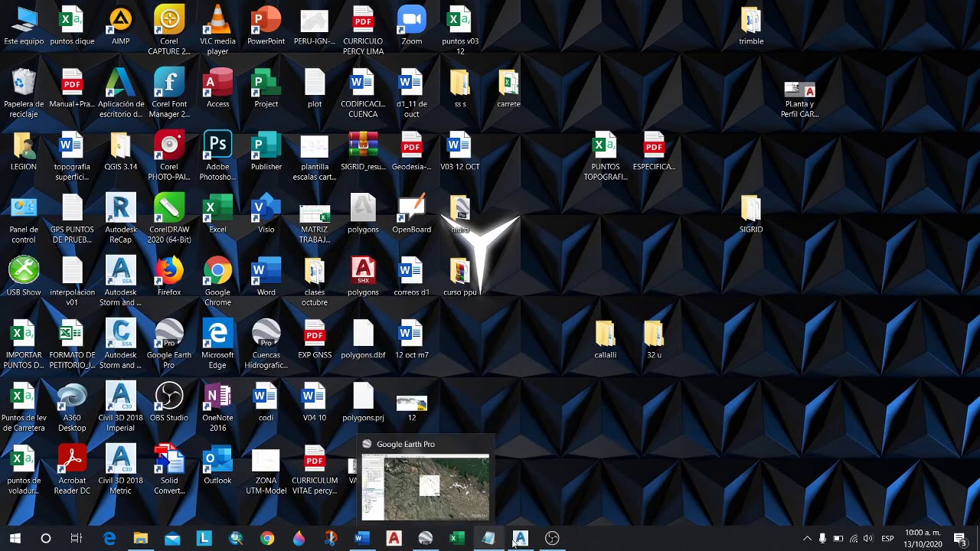Screen dimensions: 980x551
Task: Select the ESPECIFICA... PDF file
Action: pos(654,152)
